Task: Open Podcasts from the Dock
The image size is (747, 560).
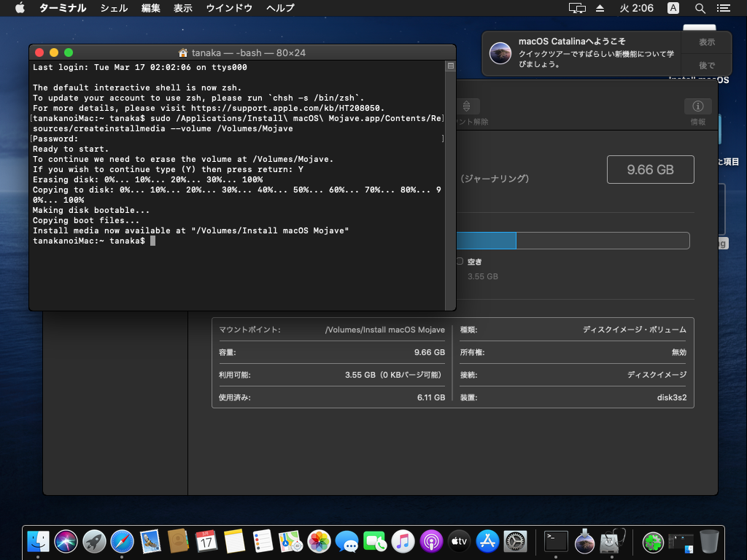Action: (x=431, y=542)
